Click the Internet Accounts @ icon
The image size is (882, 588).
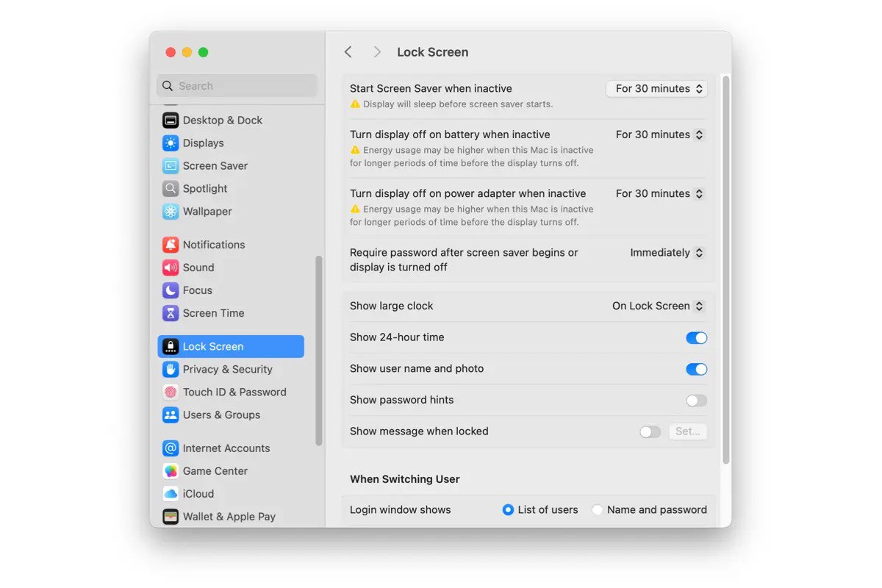[x=171, y=448]
